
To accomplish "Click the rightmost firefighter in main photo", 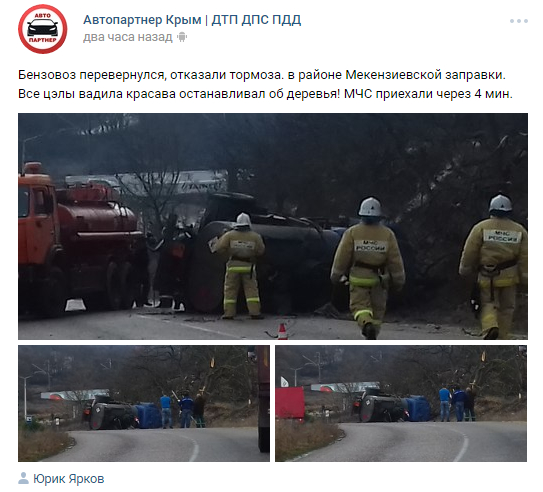I will click(x=495, y=267).
